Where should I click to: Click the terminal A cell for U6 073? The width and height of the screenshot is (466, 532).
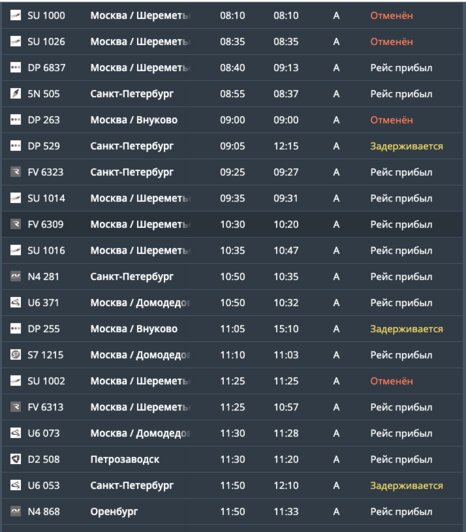(336, 433)
